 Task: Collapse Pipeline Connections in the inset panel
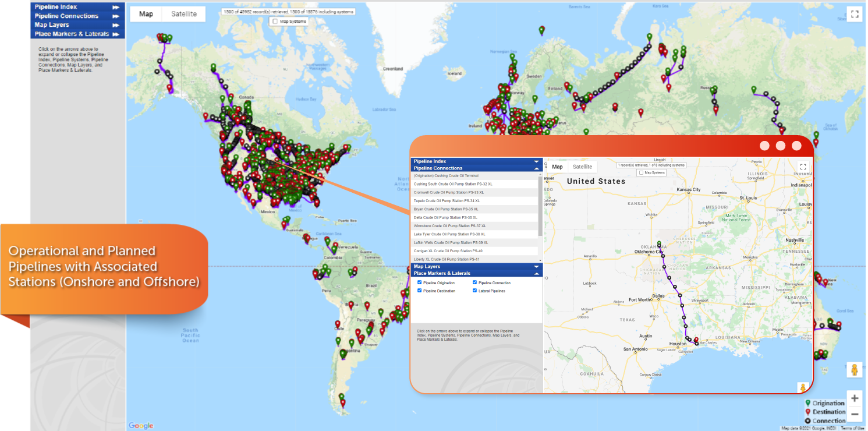(536, 168)
